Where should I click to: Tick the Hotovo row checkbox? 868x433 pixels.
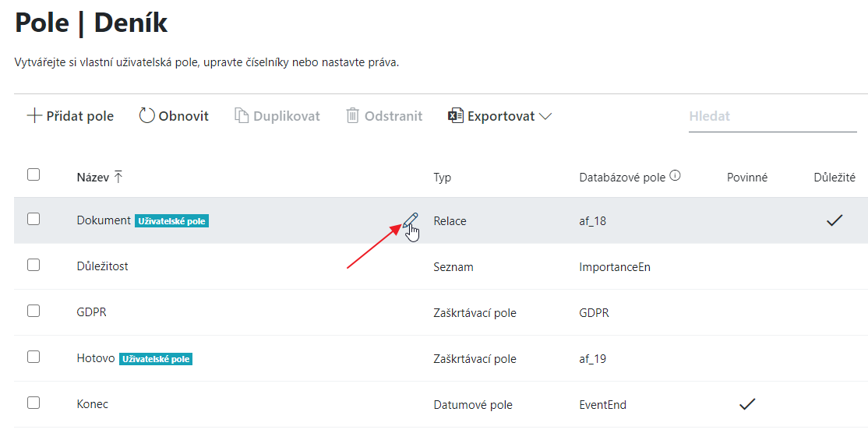(34, 357)
